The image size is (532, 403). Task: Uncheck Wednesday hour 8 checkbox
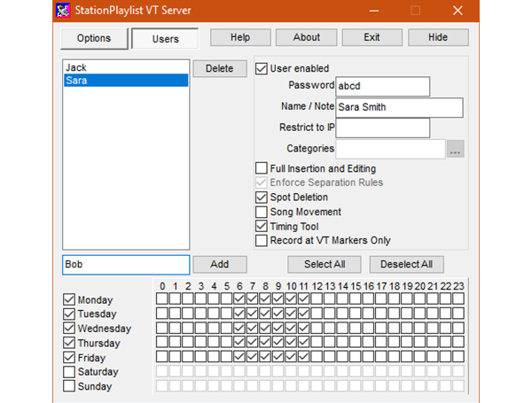pos(265,328)
